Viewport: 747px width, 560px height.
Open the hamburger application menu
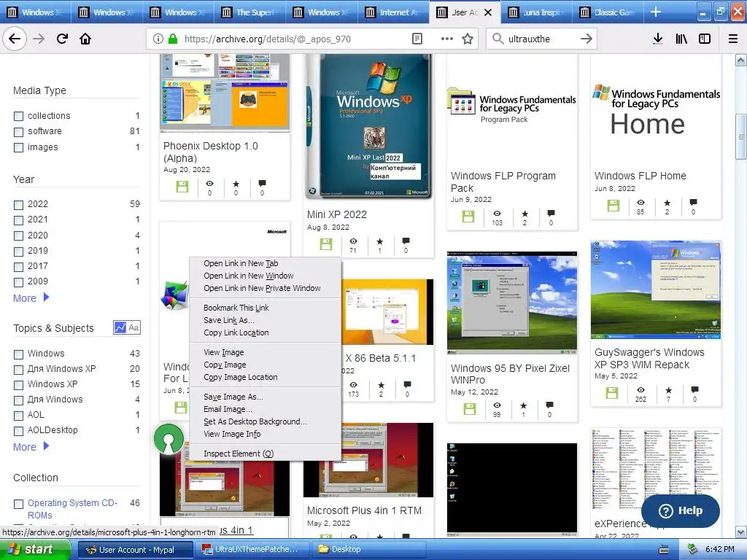click(732, 39)
